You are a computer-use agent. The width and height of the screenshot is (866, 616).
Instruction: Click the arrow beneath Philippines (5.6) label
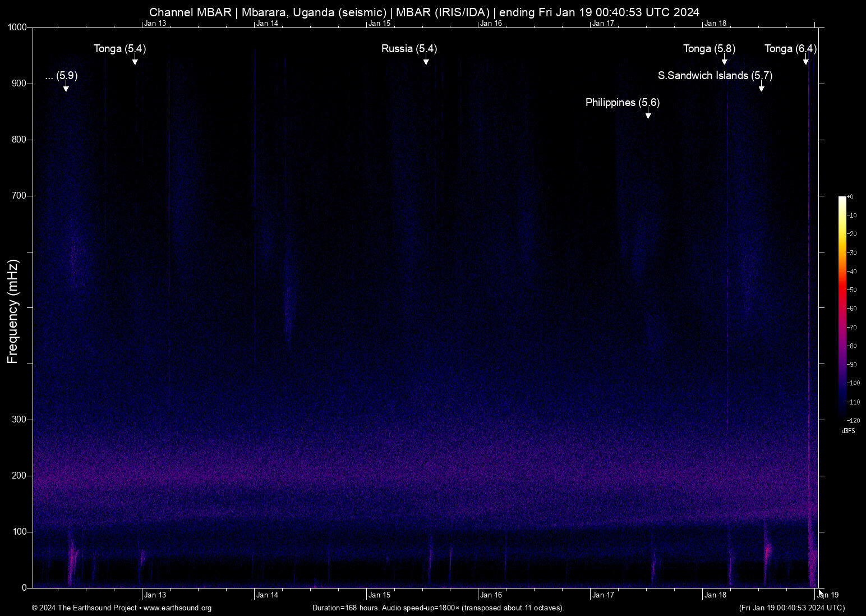click(x=648, y=114)
